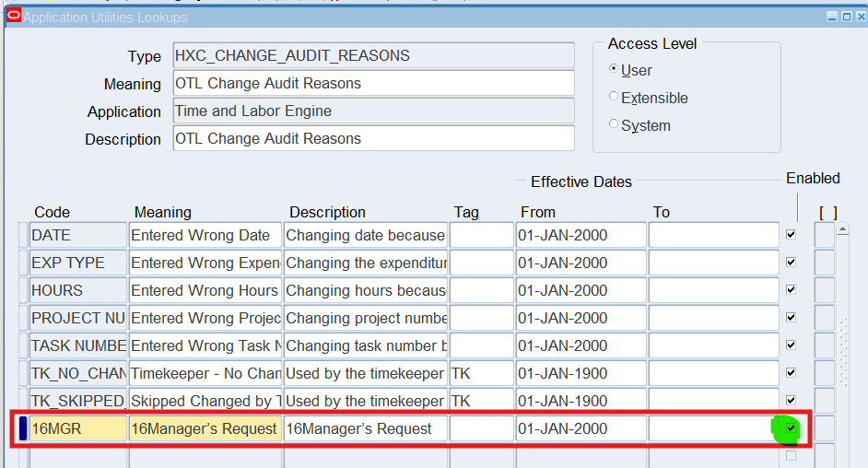The width and height of the screenshot is (868, 468).
Task: Toggle the Enabled checkbox for DATE row
Action: (x=791, y=236)
